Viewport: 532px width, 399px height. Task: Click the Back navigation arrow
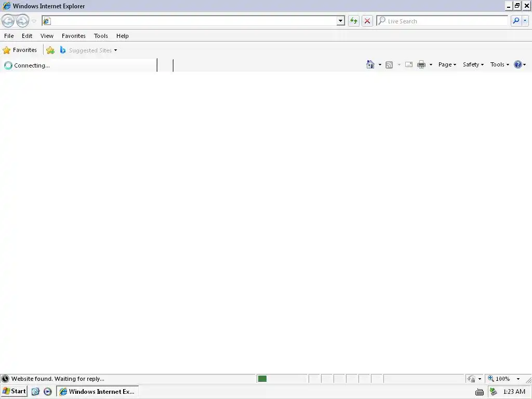click(8, 21)
